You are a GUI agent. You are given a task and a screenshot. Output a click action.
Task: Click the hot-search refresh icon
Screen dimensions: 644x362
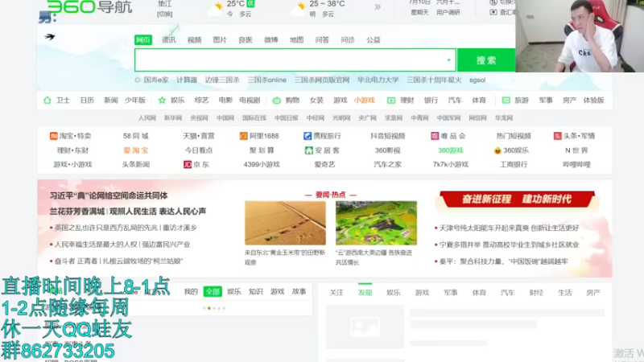(138, 80)
